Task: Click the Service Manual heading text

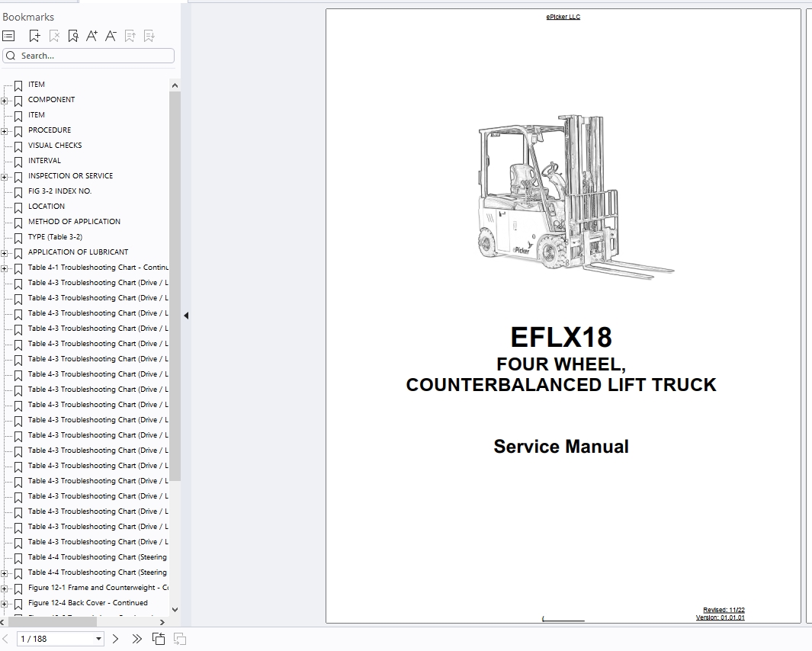Action: (x=561, y=447)
